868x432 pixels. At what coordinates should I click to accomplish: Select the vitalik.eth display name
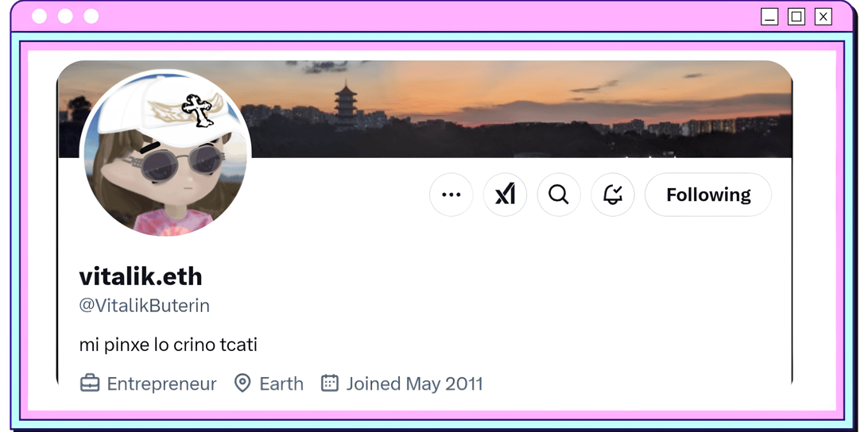coord(141,276)
